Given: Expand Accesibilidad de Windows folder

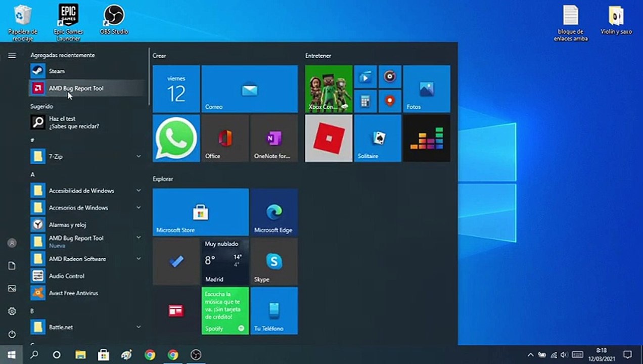Looking at the screenshot, I should point(86,191).
